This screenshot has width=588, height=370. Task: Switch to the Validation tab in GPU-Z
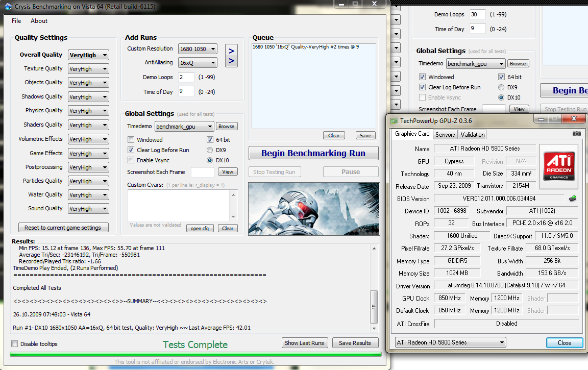[x=473, y=135]
